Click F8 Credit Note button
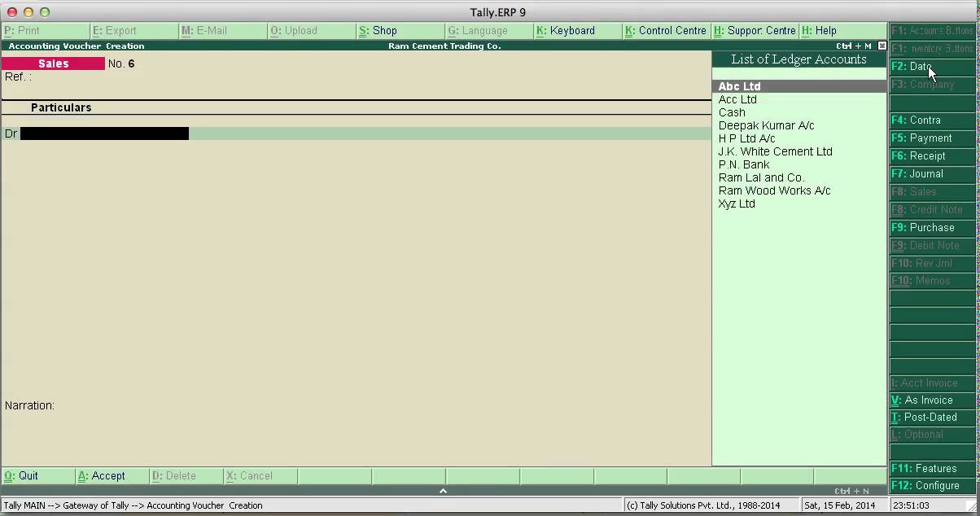The width and height of the screenshot is (980, 516). coord(932,210)
